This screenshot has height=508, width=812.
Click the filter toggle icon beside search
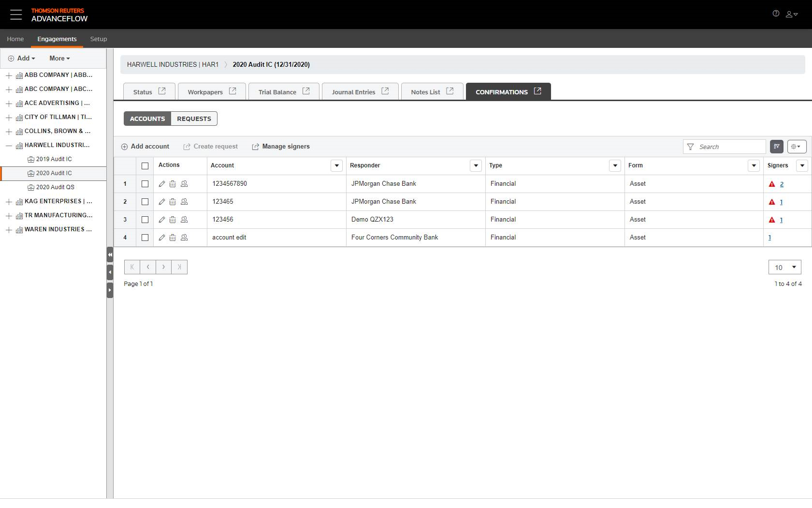click(x=776, y=147)
